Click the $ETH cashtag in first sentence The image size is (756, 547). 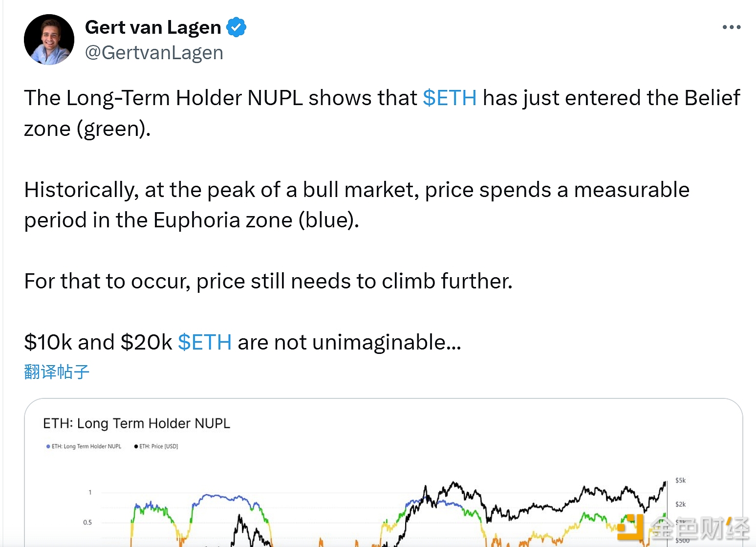point(449,98)
